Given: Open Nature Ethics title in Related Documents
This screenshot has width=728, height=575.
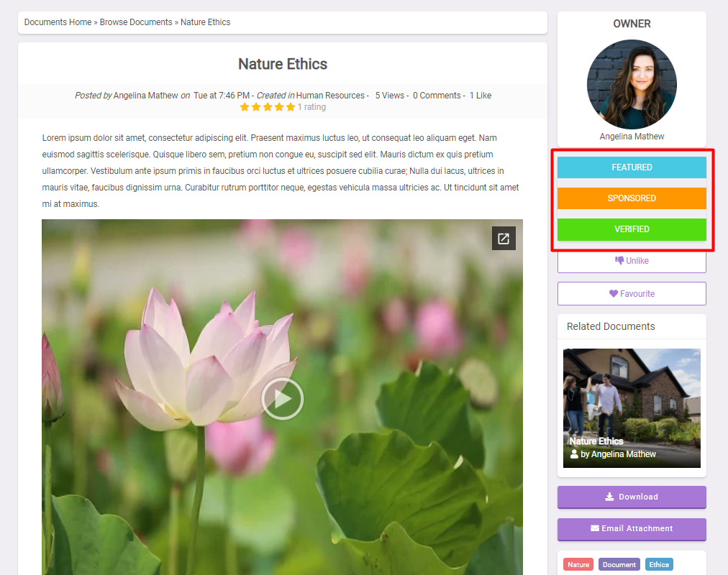Looking at the screenshot, I should tap(596, 441).
